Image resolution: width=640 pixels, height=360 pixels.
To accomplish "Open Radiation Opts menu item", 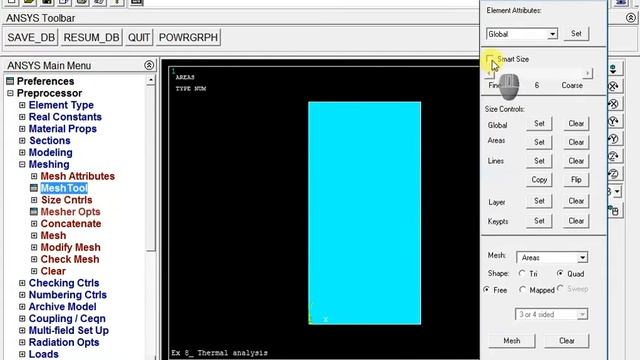I will point(64,342).
